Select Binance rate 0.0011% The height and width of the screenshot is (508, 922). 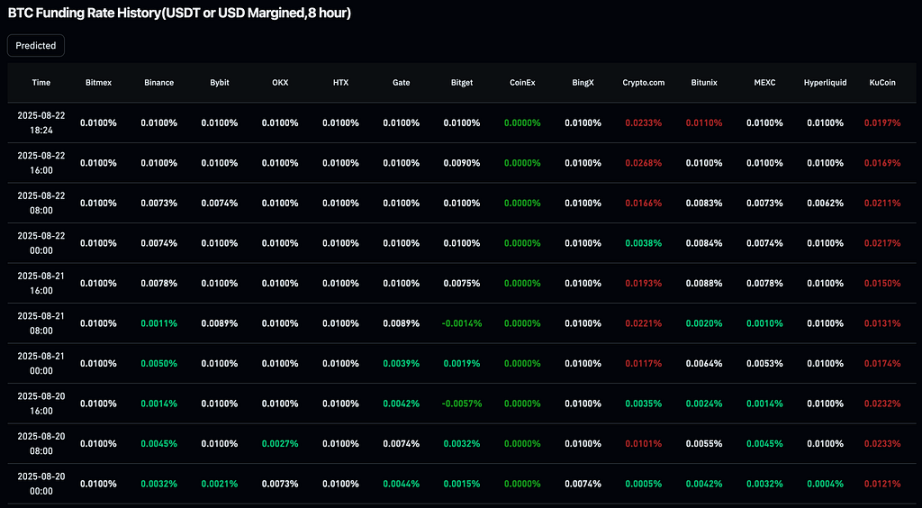pos(159,323)
